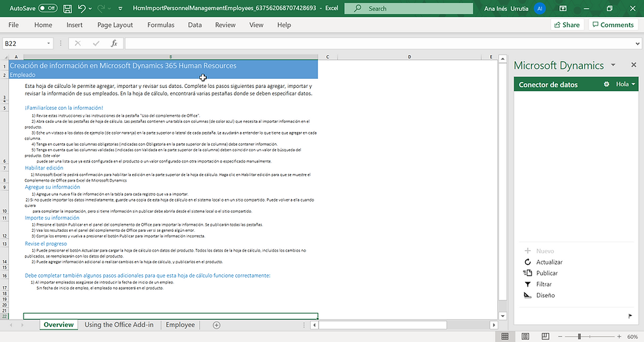Click the Diseño design button
The height and width of the screenshot is (342, 644).
pyautogui.click(x=540, y=295)
